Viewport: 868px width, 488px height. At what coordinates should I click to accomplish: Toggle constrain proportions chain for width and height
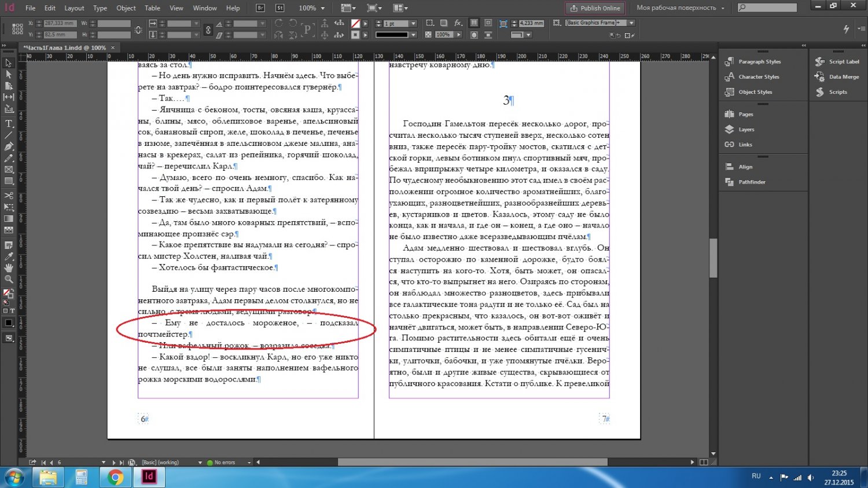pos(138,30)
